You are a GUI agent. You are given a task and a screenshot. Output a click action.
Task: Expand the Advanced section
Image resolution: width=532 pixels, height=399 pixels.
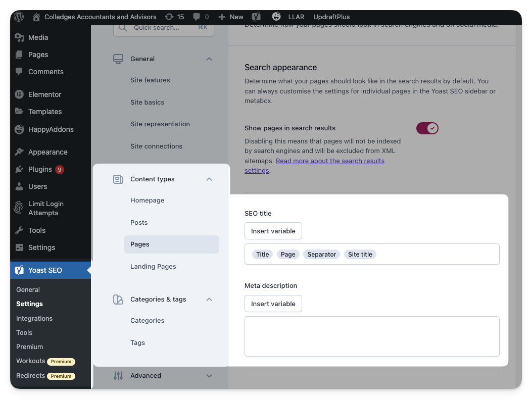[x=209, y=376]
